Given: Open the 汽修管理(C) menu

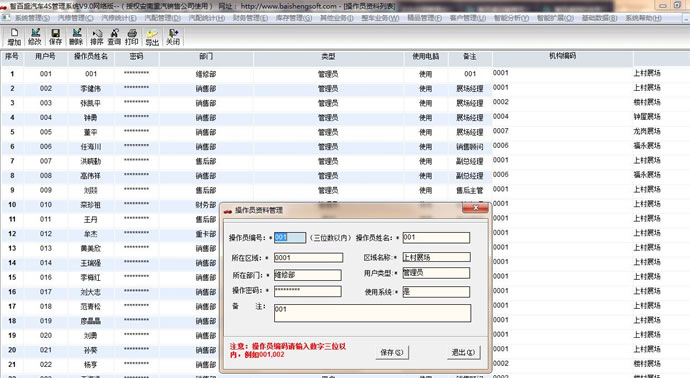Looking at the screenshot, I should click(x=75, y=18).
